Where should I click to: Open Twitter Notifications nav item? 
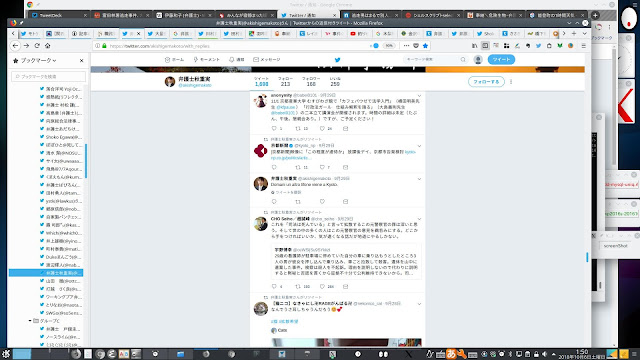(x=237, y=60)
